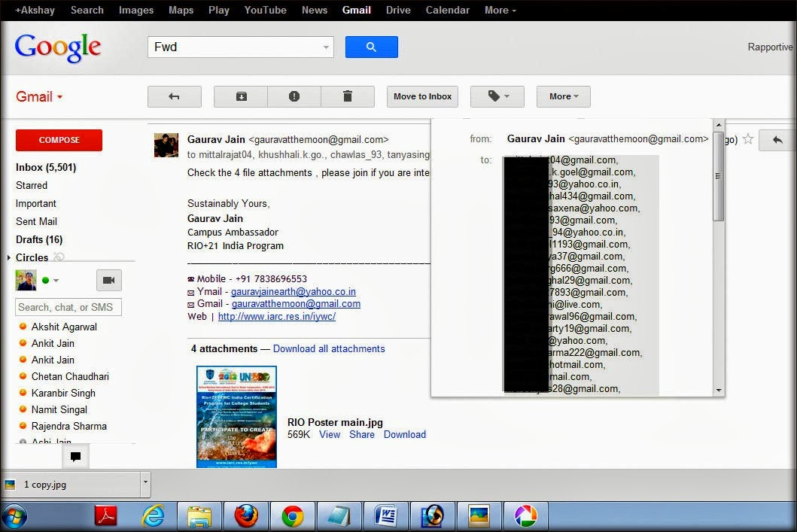Archive the open email
797x532 pixels.
pyautogui.click(x=240, y=96)
